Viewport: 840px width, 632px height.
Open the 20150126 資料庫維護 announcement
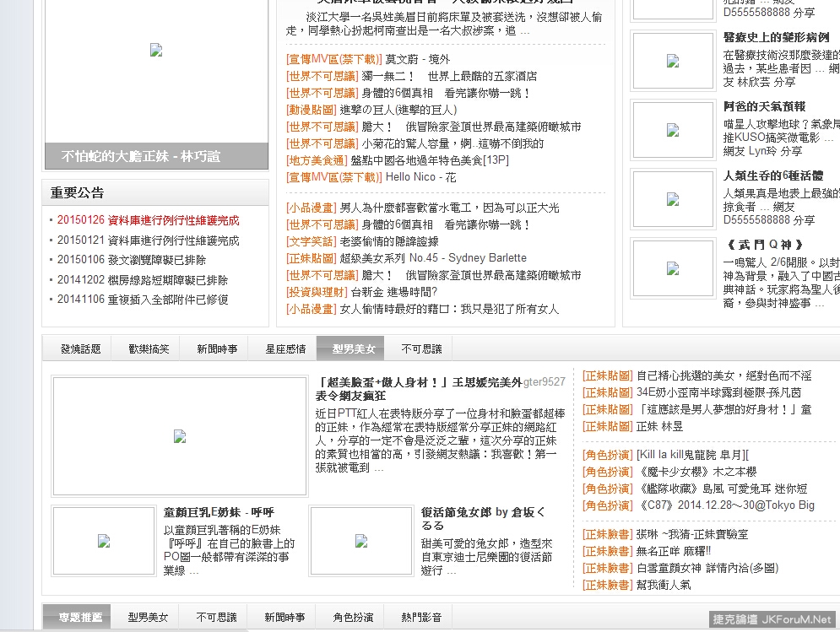148,220
